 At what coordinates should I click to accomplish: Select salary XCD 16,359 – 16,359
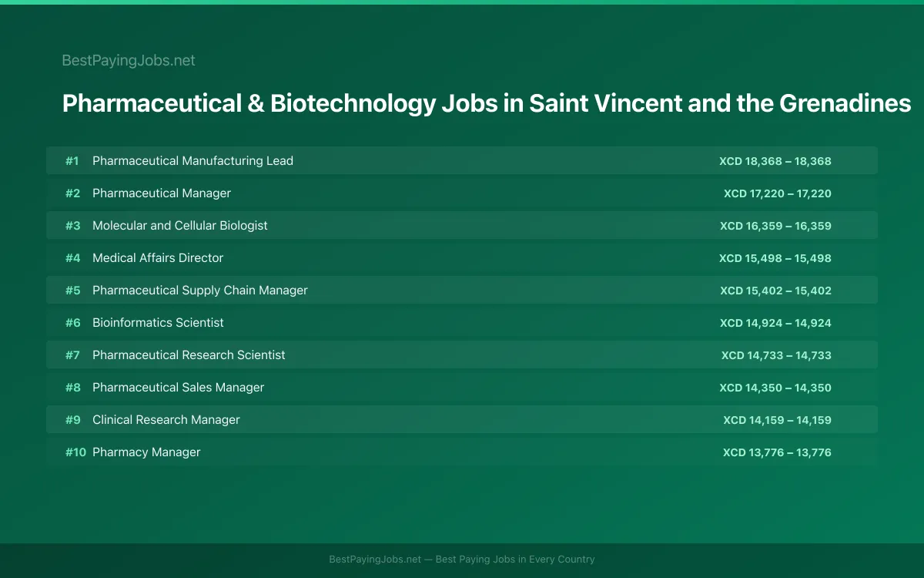point(775,226)
